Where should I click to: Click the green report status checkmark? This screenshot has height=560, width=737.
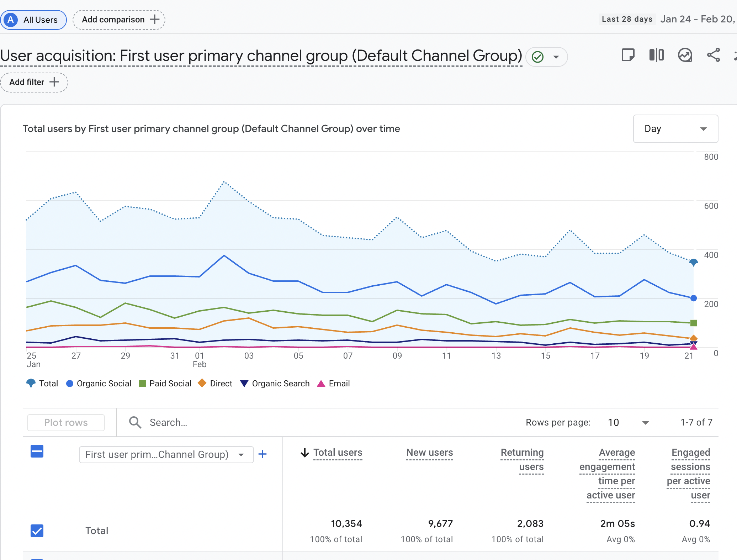537,57
